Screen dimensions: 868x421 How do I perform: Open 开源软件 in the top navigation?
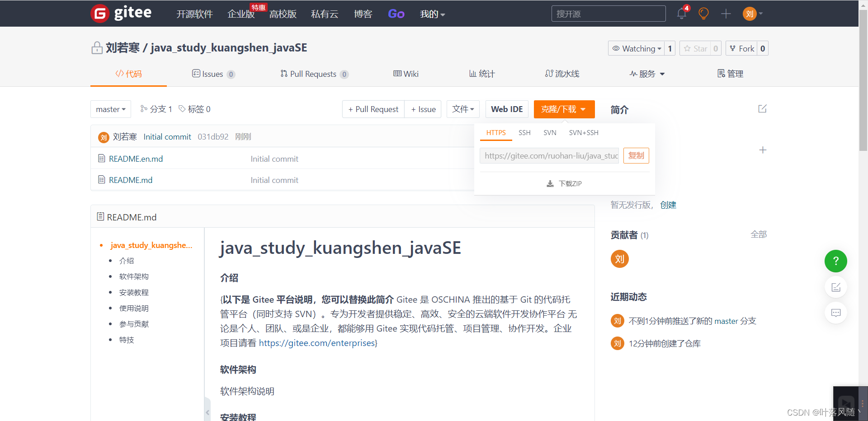click(194, 14)
